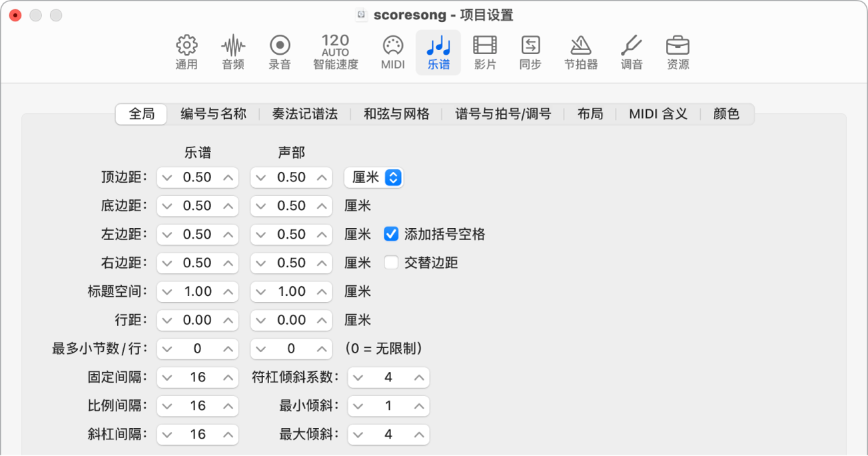Viewport: 868px width, 456px height.
Task: Click the 最大倾斜 input field
Action: click(388, 434)
